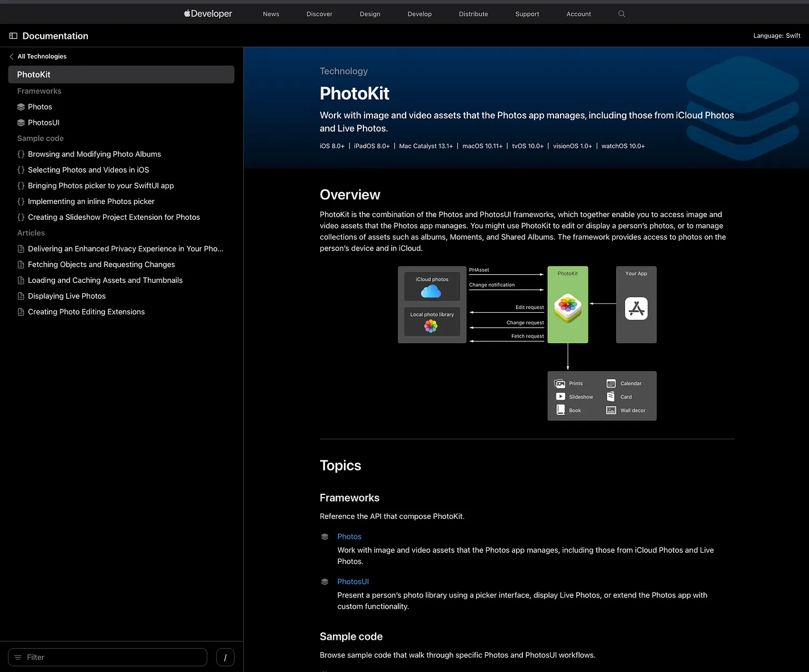
Task: Open the Support menu item
Action: pos(527,14)
